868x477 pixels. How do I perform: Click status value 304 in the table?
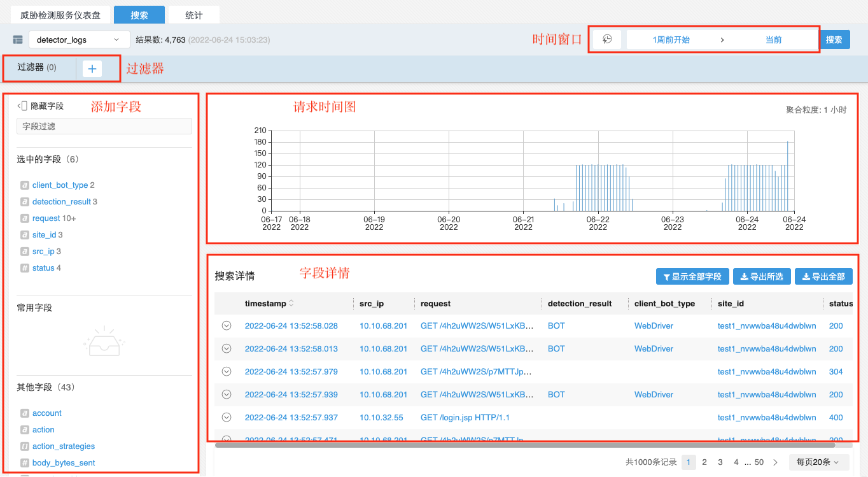[836, 371]
